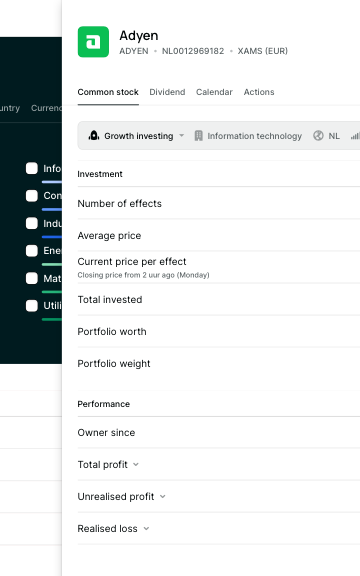
Task: Click the Owner since row
Action: tap(219, 432)
